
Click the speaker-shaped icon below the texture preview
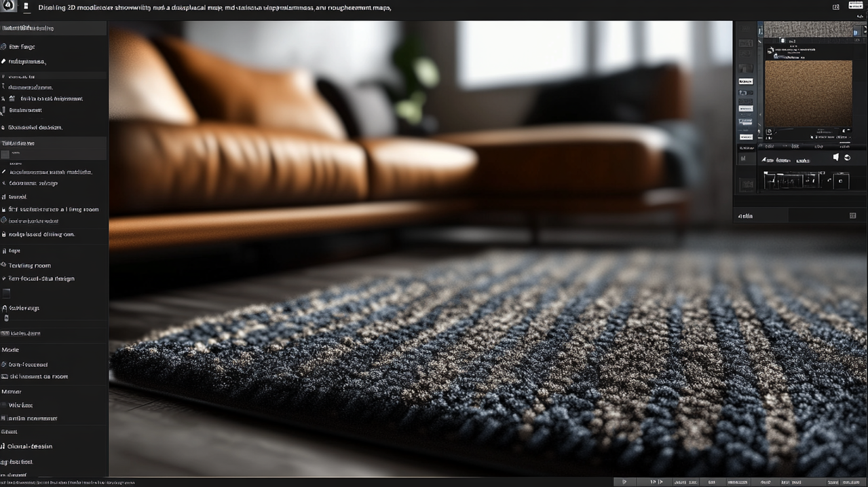click(836, 157)
